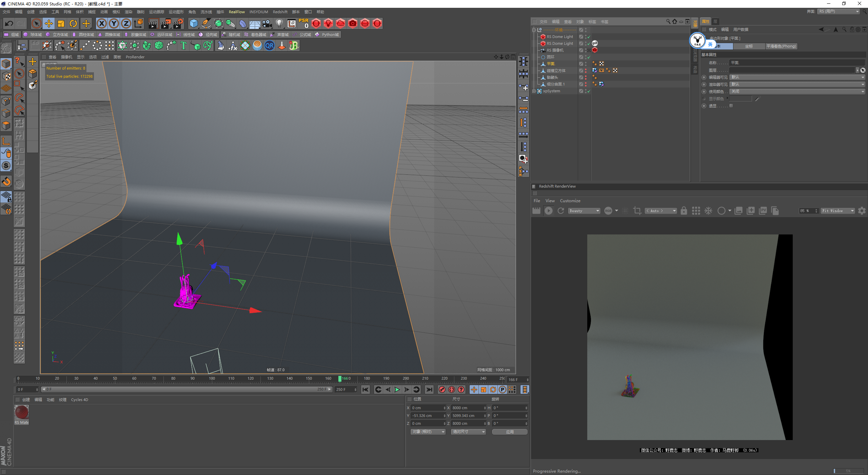Select the Move tool in top toolbar

(x=49, y=23)
